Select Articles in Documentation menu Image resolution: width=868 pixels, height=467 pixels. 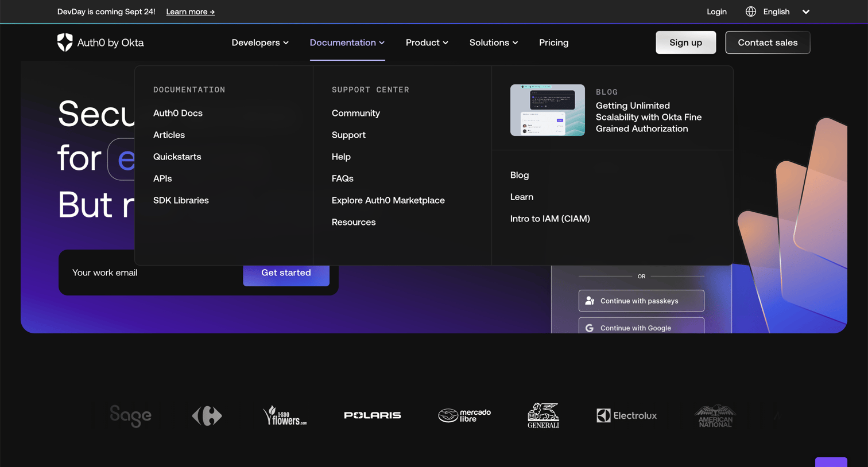[169, 135]
